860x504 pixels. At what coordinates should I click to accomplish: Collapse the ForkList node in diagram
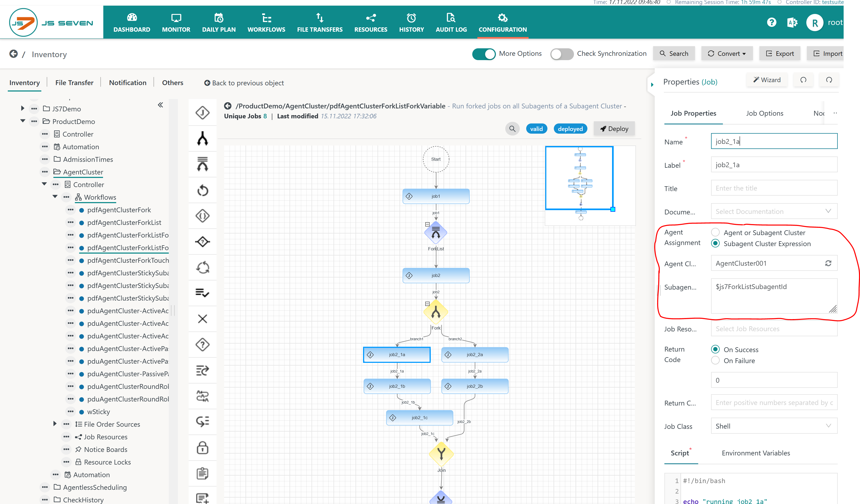click(427, 224)
